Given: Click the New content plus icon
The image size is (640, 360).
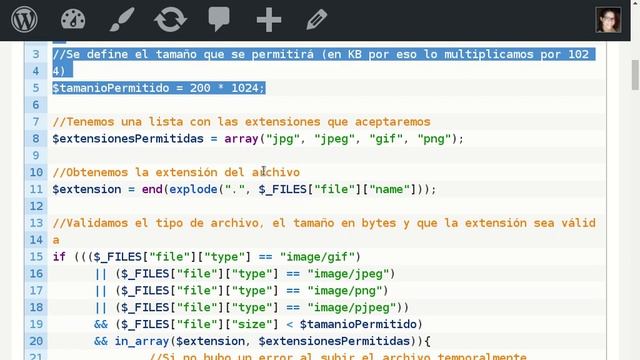Looking at the screenshot, I should (x=269, y=20).
